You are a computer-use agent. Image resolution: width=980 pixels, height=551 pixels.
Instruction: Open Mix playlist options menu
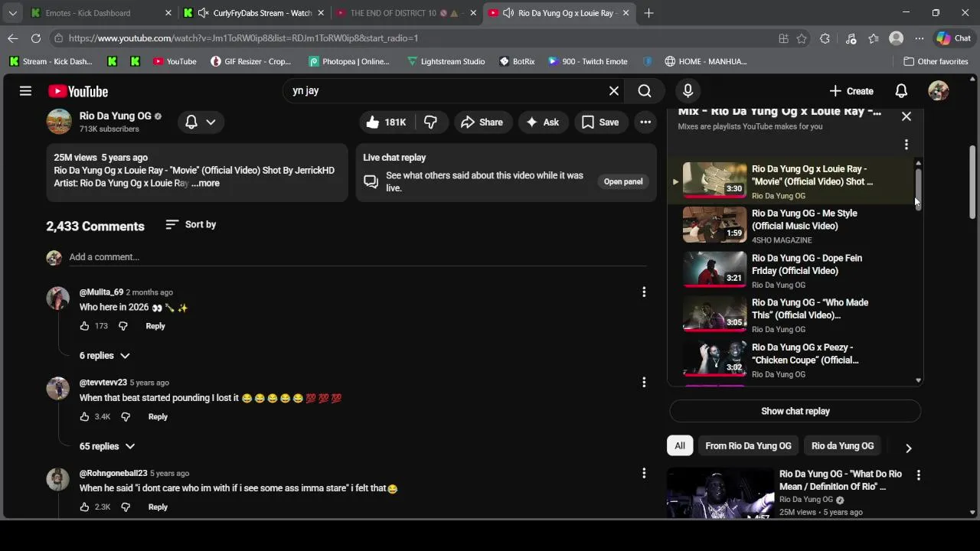(x=906, y=145)
